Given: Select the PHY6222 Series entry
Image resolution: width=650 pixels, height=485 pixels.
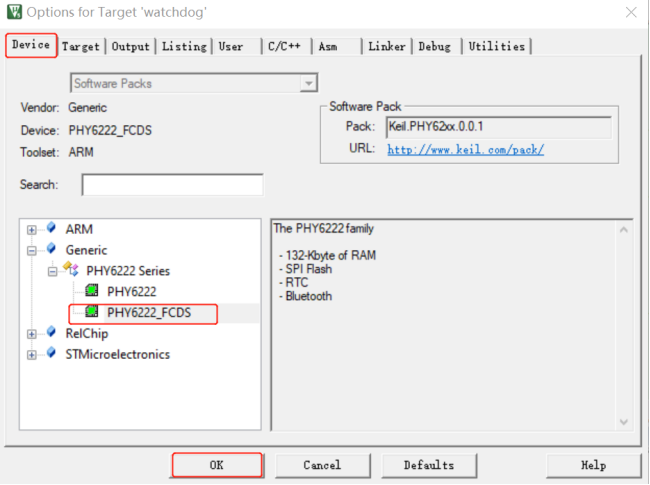Looking at the screenshot, I should tap(128, 271).
